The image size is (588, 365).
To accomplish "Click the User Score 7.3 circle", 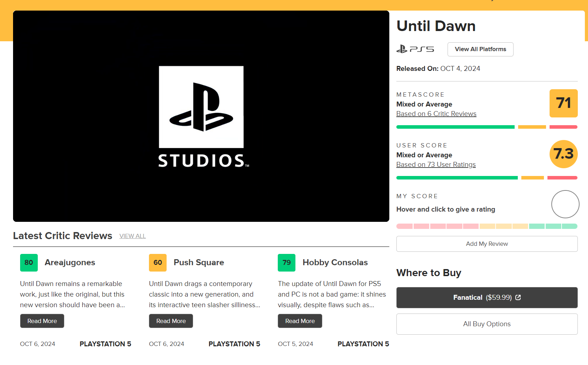I will (564, 154).
